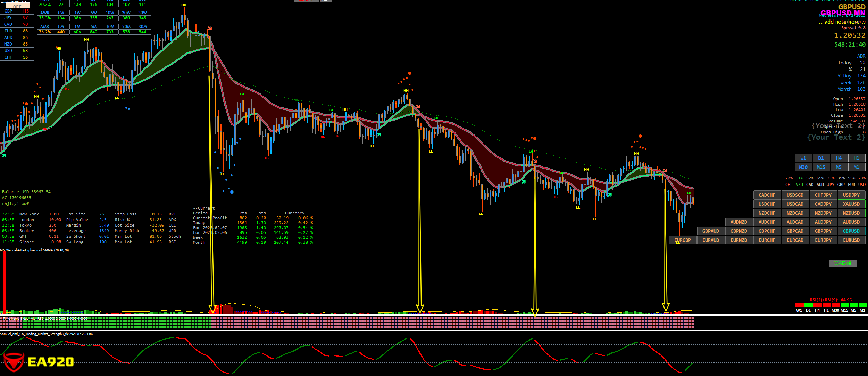
Task: Toggle the WAE-off indicator button
Action: tap(843, 263)
